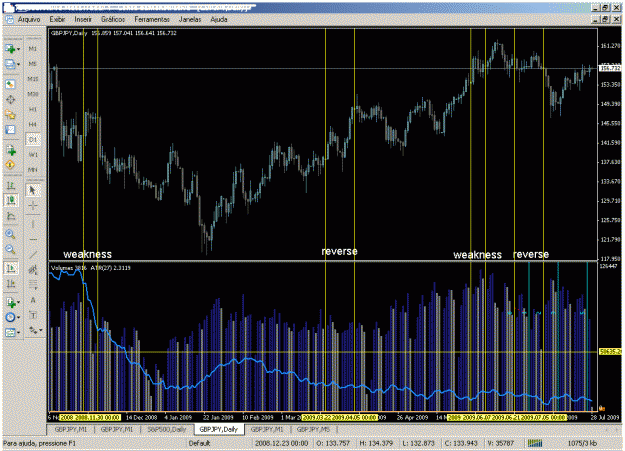Click the 'reverse' label near March 2009
Image resolution: width=625 pixels, height=451 pixels.
339,252
